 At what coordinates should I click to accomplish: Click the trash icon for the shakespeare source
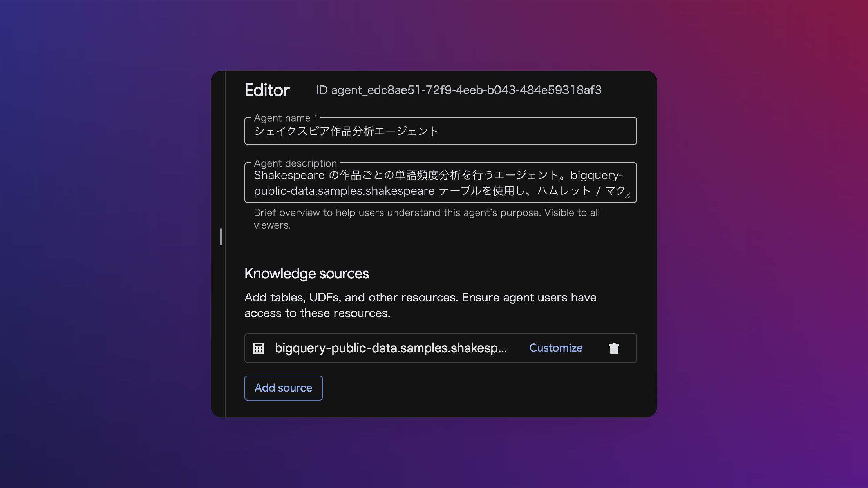point(614,348)
